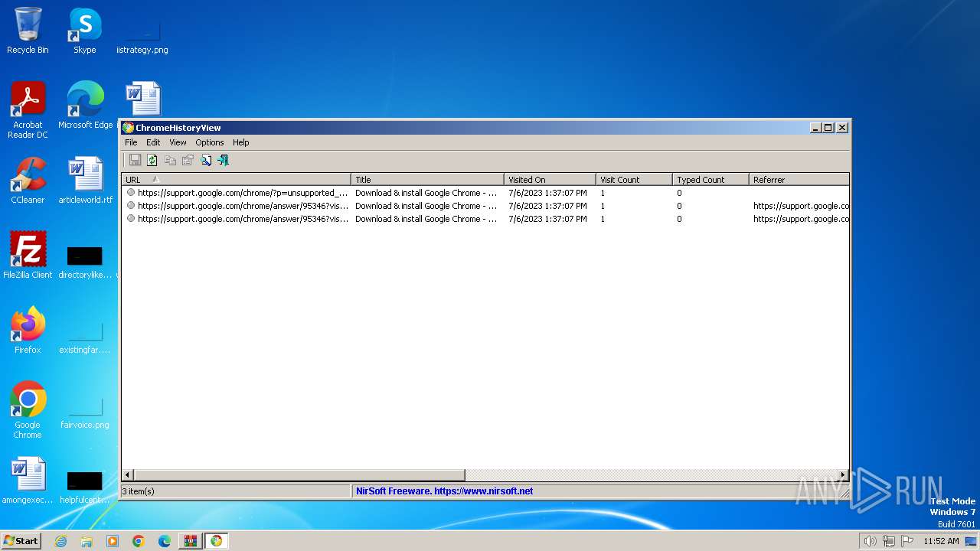Sort by the URL column header
Viewport: 980px width, 551px height.
click(x=236, y=180)
